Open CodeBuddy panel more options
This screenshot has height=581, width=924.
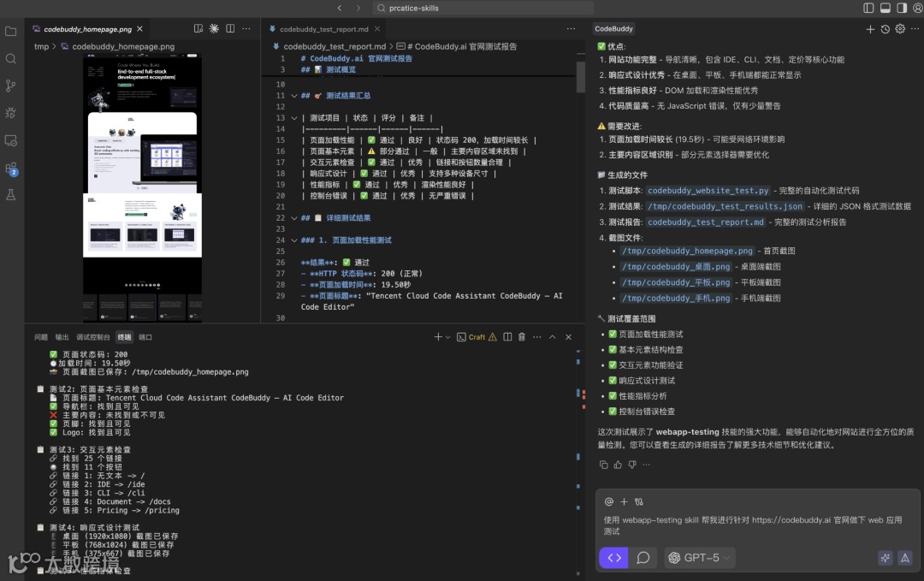coord(915,29)
